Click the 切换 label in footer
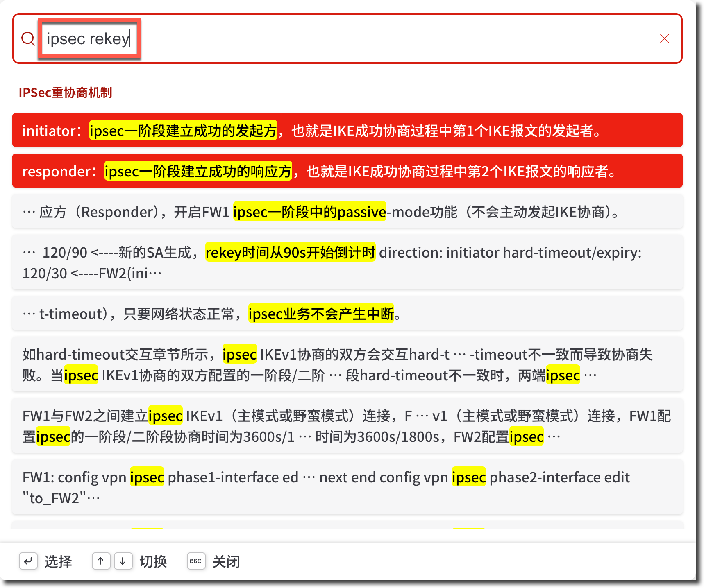 coord(153,561)
